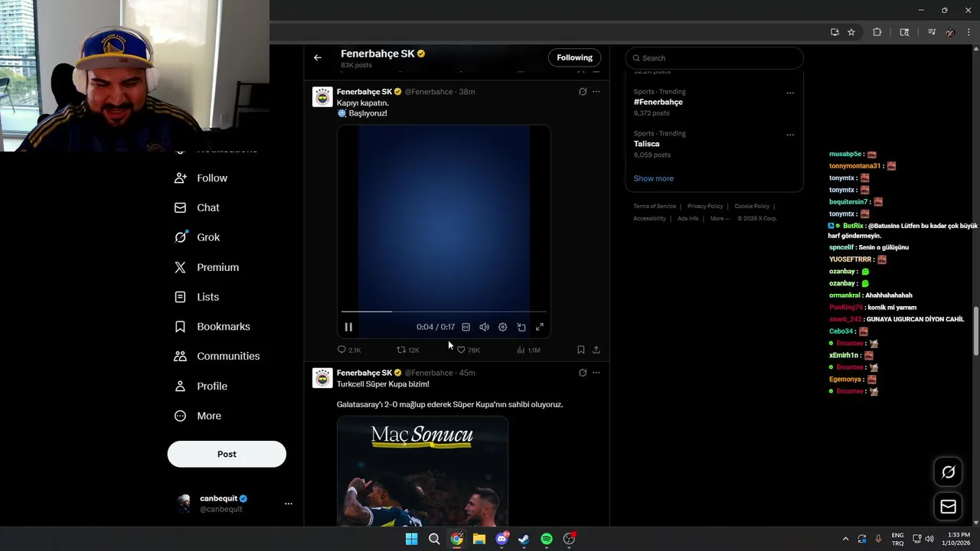Open Premium in the left sidebar
Screen dimensions: 980x551
[207, 267]
